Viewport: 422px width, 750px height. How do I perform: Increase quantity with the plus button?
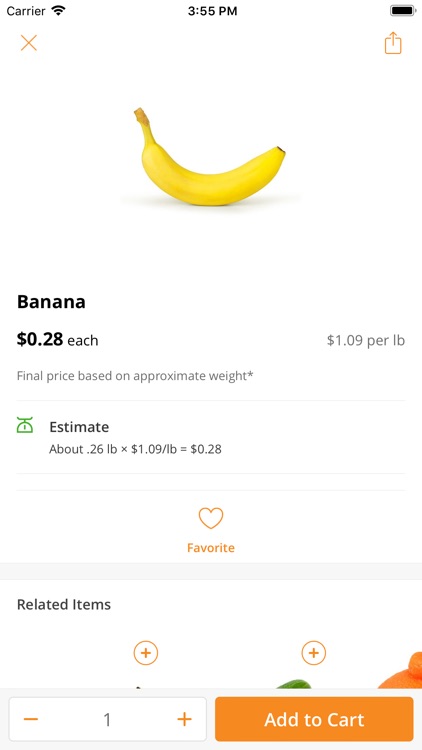point(184,719)
